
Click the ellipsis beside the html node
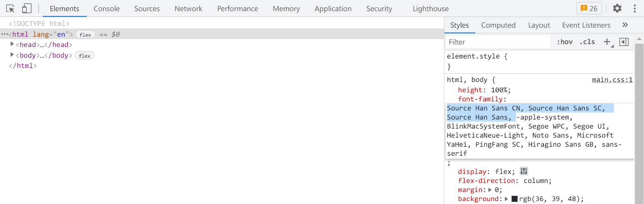click(x=5, y=35)
